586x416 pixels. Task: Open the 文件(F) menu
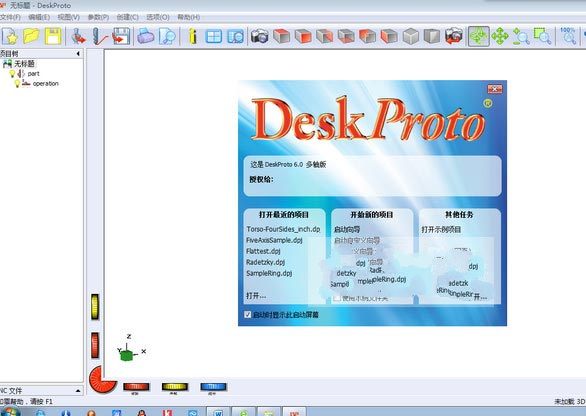coord(10,17)
